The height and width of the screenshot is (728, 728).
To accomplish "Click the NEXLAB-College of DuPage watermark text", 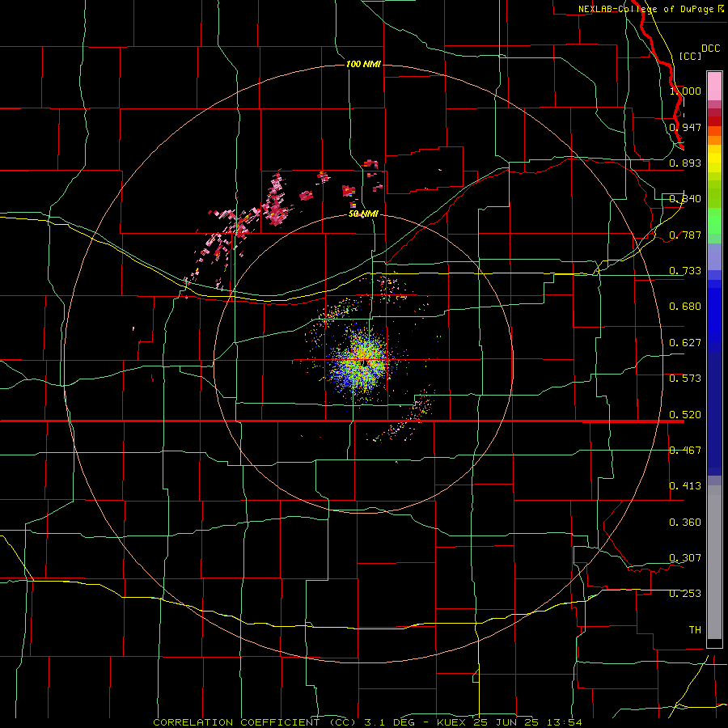I will [x=651, y=9].
